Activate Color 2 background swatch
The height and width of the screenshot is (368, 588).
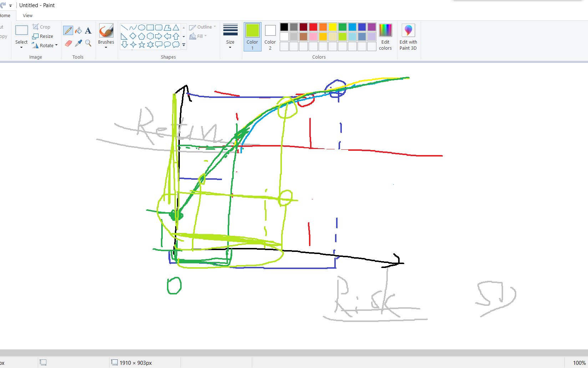click(x=270, y=37)
